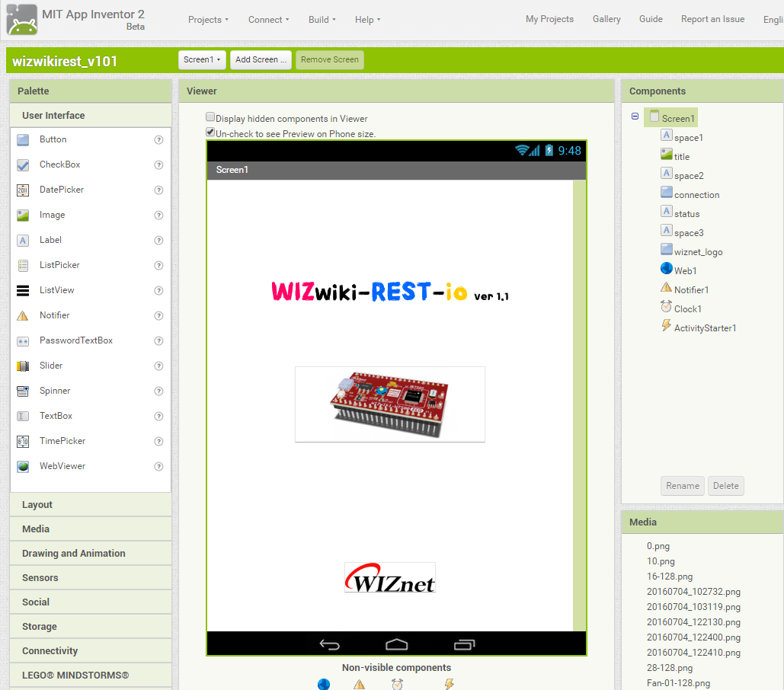This screenshot has width=784, height=690.
Task: Click the WIZnet logo image in viewer
Action: [x=390, y=577]
